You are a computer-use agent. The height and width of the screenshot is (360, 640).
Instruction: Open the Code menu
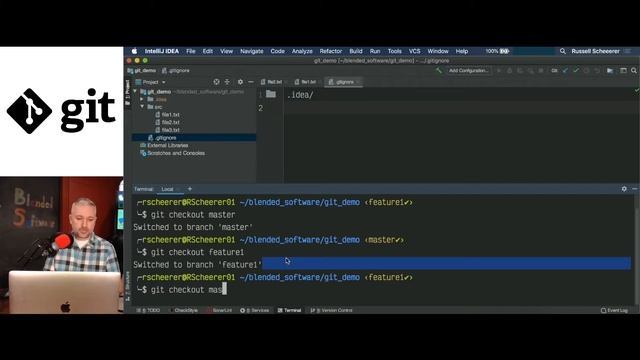pyautogui.click(x=278, y=51)
